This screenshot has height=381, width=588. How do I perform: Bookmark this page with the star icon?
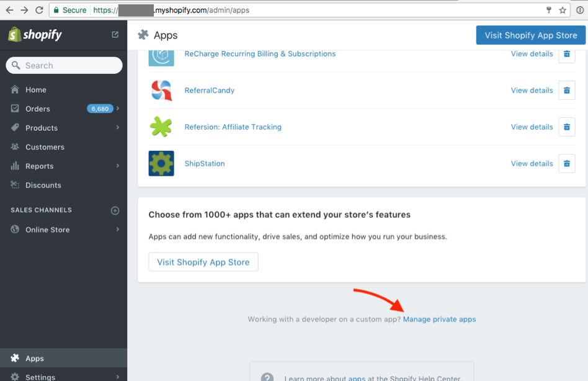tap(563, 10)
